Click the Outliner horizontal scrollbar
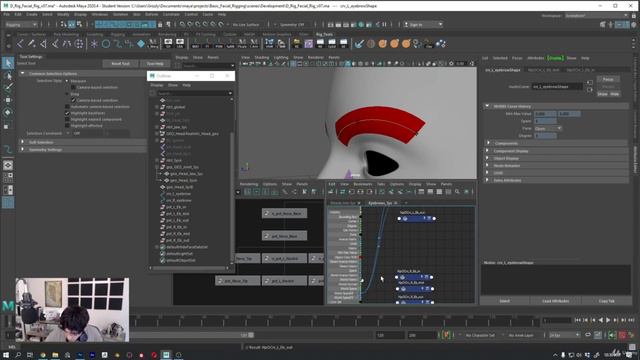 (x=189, y=268)
